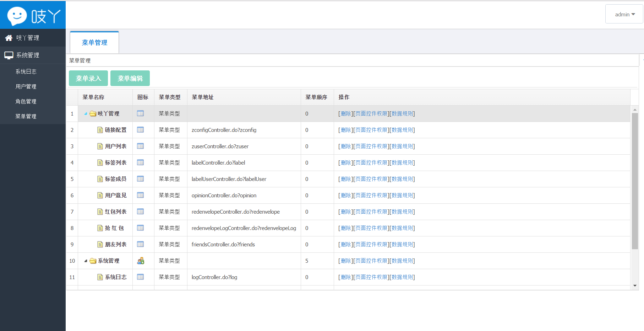Click the table icon in the 用户列表 row
Image resolution: width=644 pixels, height=331 pixels.
click(x=141, y=146)
